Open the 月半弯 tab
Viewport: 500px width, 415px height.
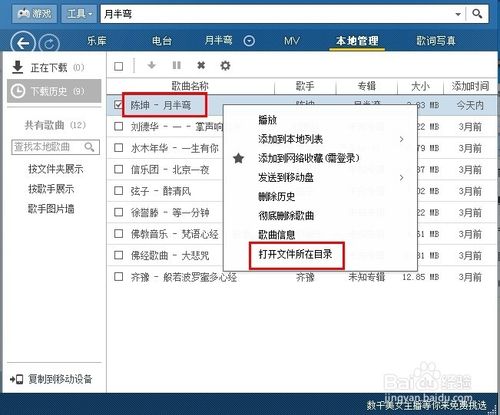[218, 40]
